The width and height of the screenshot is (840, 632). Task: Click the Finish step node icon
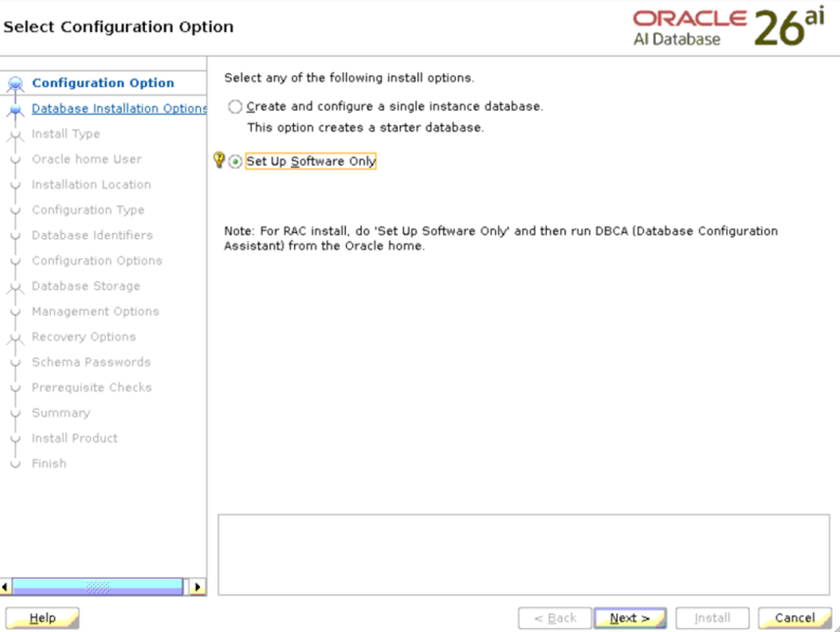[14, 464]
